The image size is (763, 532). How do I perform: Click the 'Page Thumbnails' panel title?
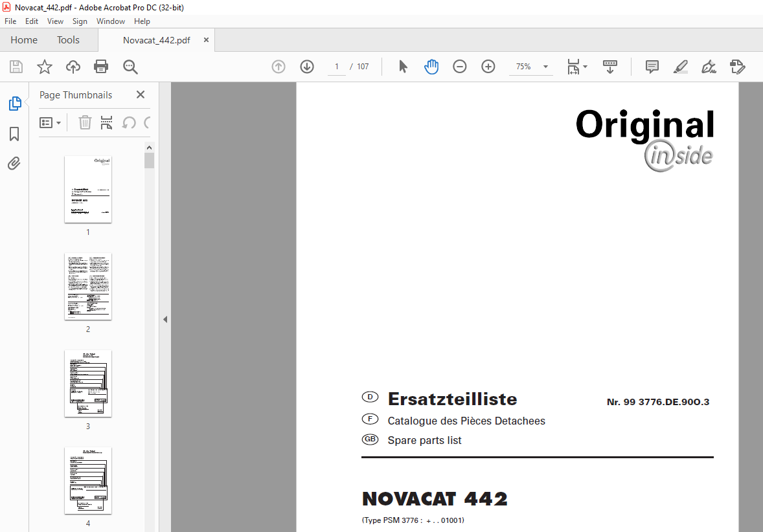[76, 95]
